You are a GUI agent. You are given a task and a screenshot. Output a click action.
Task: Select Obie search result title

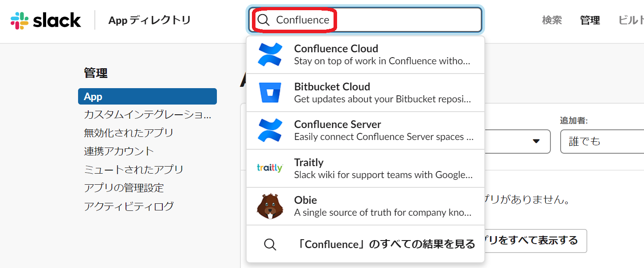tap(306, 200)
